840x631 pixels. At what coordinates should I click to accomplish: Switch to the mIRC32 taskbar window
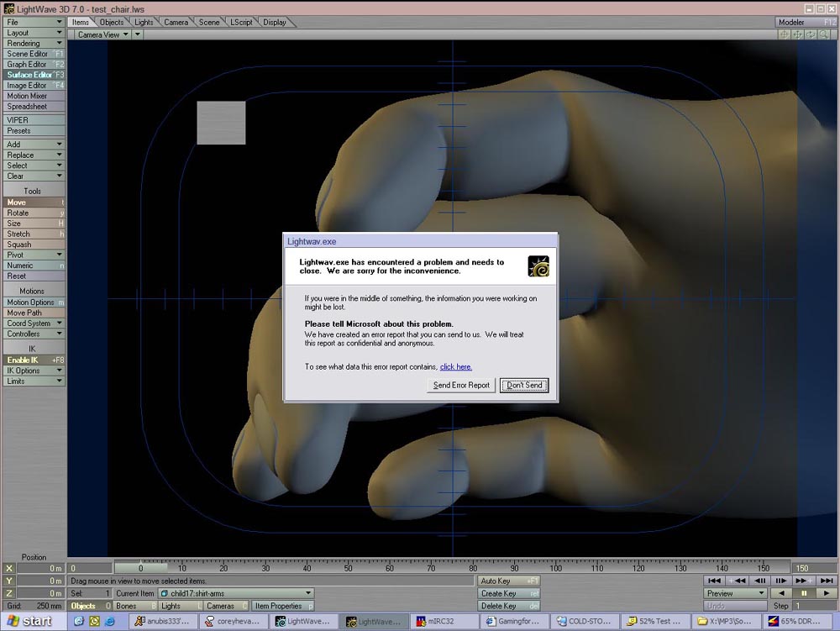tap(444, 622)
